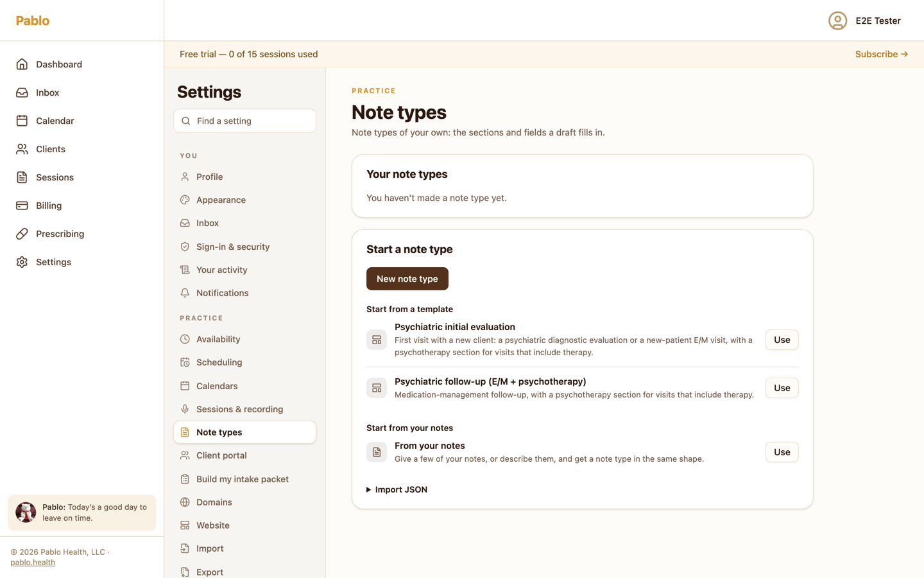Click the Inbox item under You settings
Screen dimensions: 924x578
[x=244, y=223]
